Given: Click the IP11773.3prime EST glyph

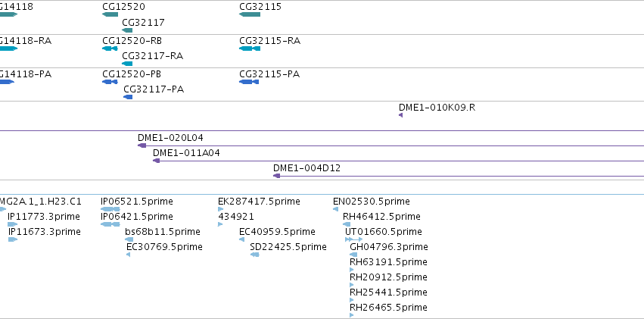Looking at the screenshot, I should (x=13, y=224).
